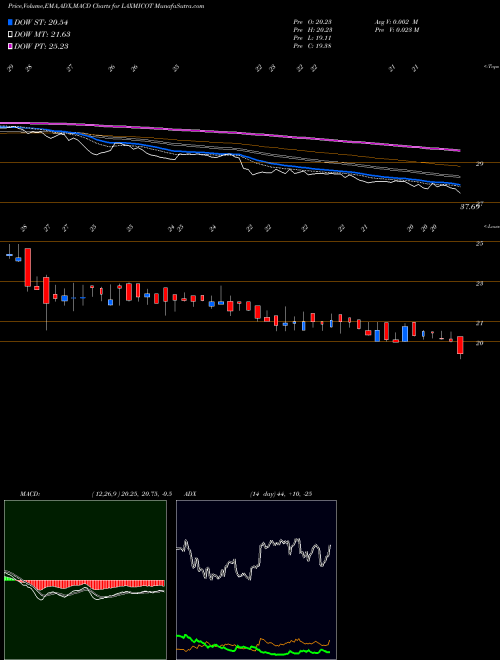Click the Avg V: 0.002 M value
The image size is (500, 660).
point(396,22)
